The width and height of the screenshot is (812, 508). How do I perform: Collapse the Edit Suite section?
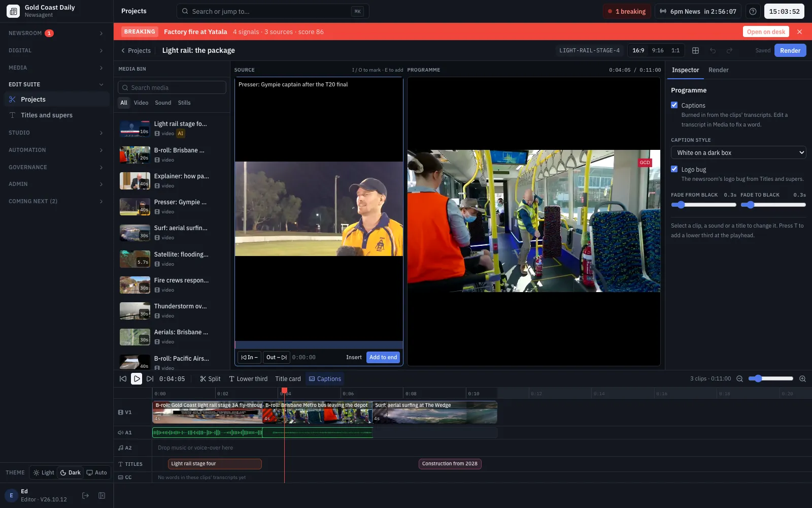pos(56,84)
